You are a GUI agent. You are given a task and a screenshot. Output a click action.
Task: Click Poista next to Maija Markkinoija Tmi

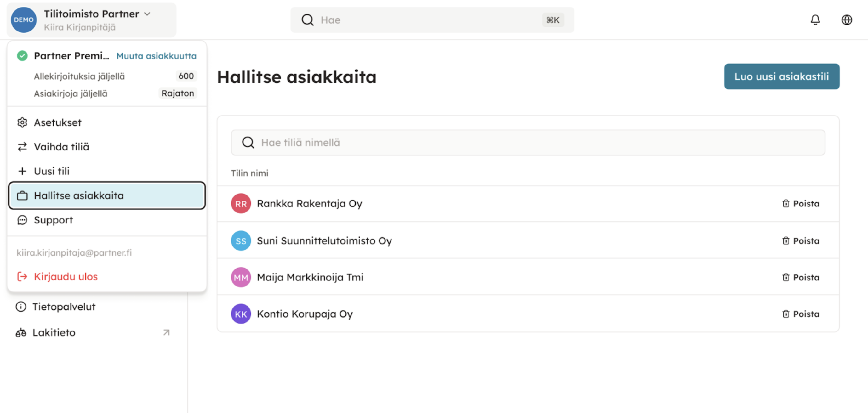coord(800,277)
